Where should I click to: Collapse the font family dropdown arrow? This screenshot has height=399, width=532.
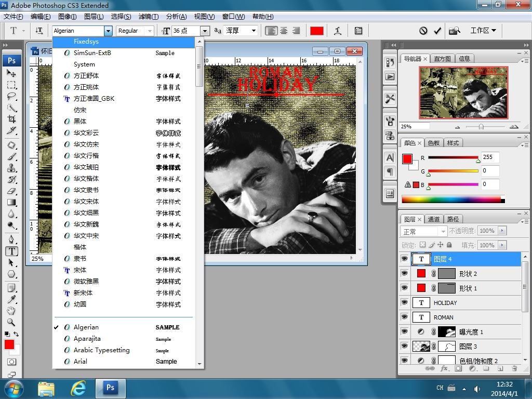[x=108, y=31]
